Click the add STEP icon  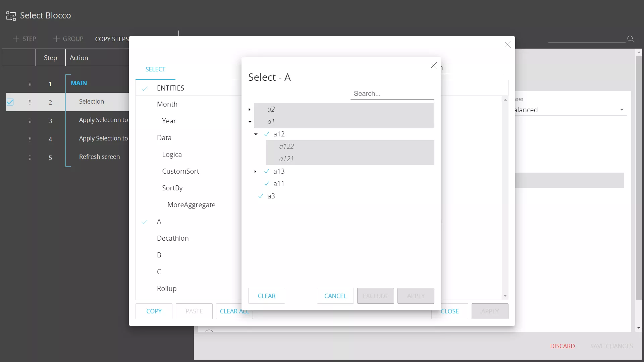pyautogui.click(x=16, y=39)
